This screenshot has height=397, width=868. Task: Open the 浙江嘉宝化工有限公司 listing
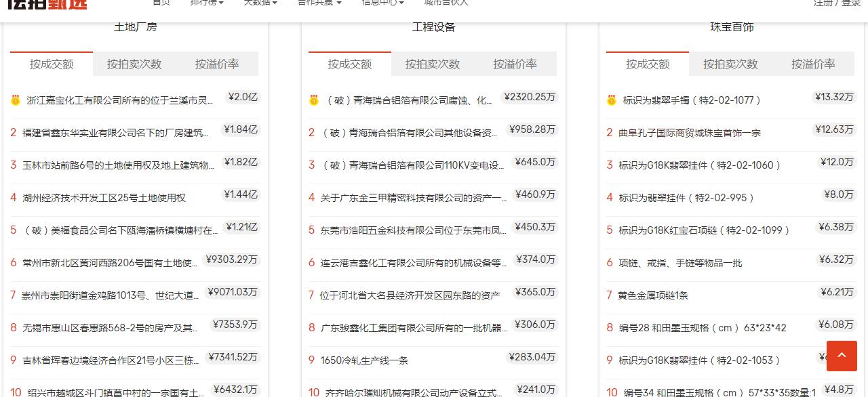(x=121, y=100)
